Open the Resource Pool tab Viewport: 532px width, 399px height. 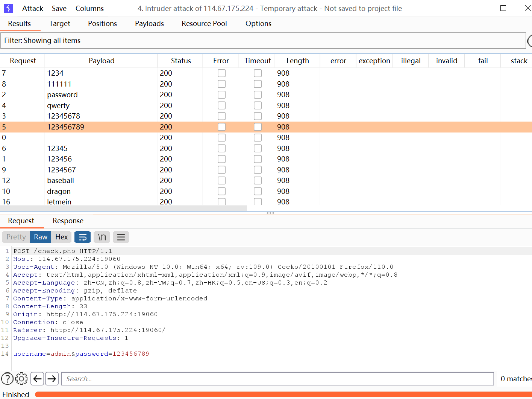tap(204, 23)
